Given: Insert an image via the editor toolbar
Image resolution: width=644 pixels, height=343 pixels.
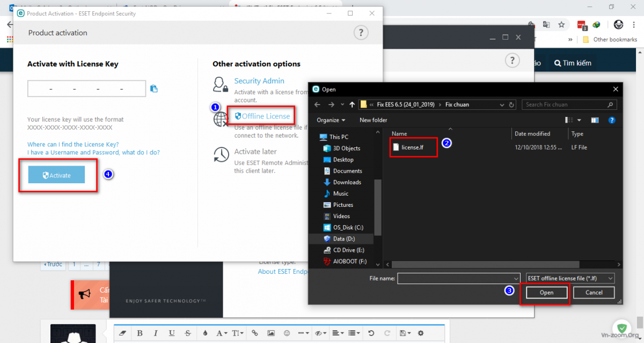Looking at the screenshot, I should [271, 333].
